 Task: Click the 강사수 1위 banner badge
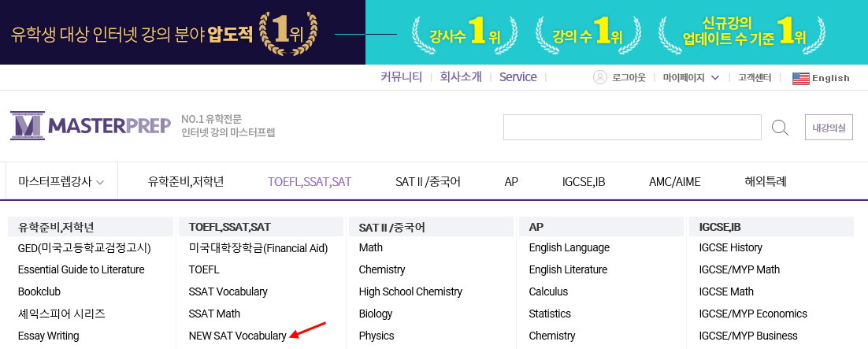click(x=465, y=35)
